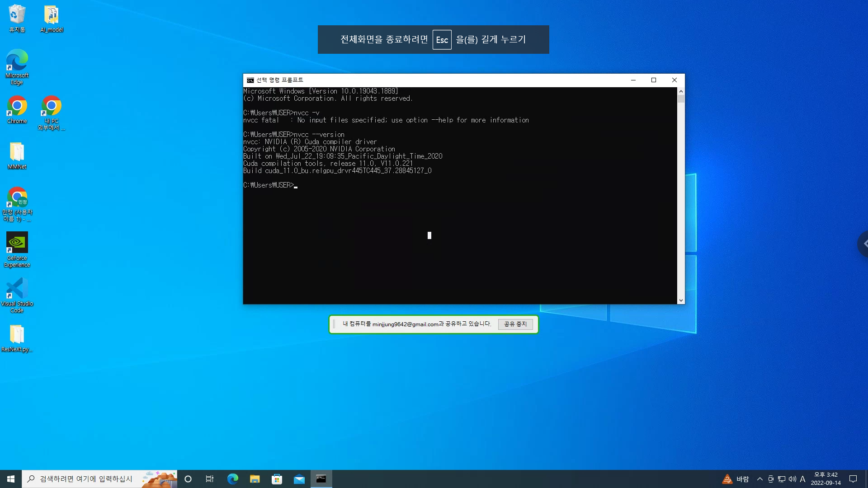Close the Command Prompt window
This screenshot has height=488, width=868.
tap(675, 80)
